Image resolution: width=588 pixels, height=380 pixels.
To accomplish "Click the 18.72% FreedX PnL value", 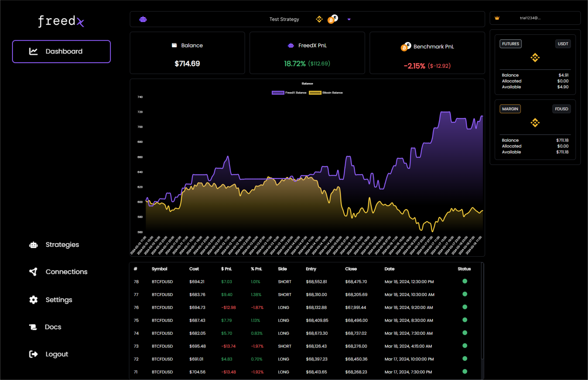I will click(295, 64).
